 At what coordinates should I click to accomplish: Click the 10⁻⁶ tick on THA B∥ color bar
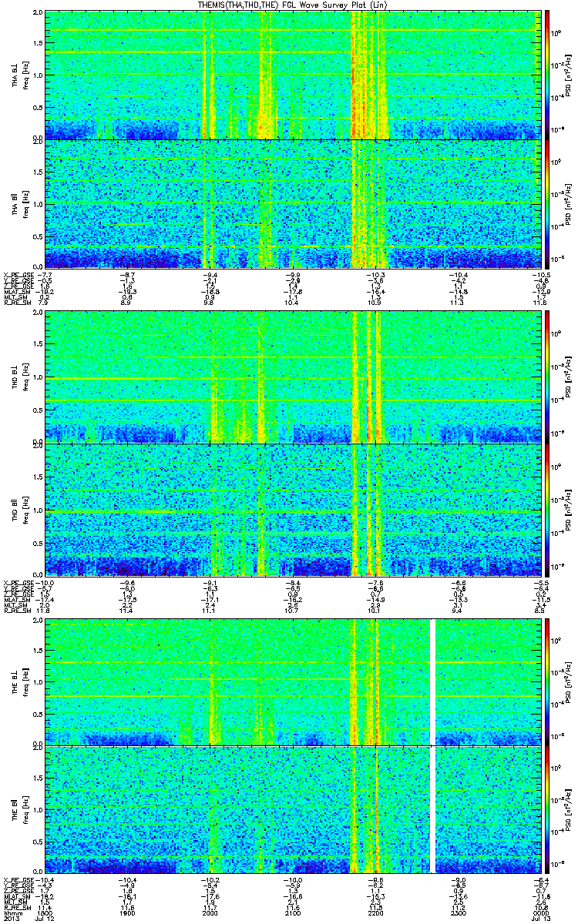(x=557, y=258)
